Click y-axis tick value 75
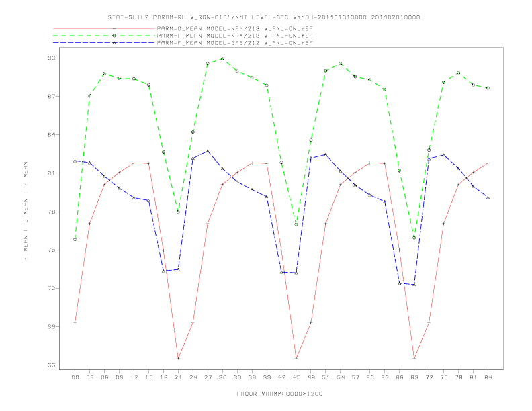Screen dimensions: 532x411 tap(52, 250)
